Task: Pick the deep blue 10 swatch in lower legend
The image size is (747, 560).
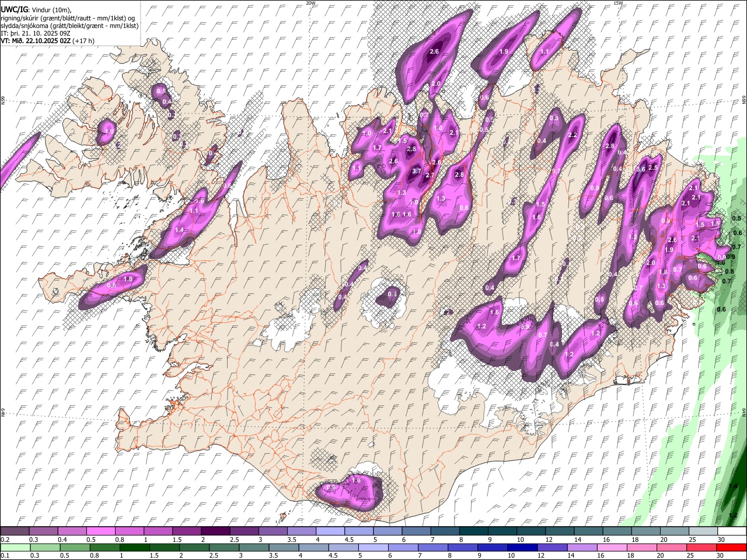Action: click(522, 547)
